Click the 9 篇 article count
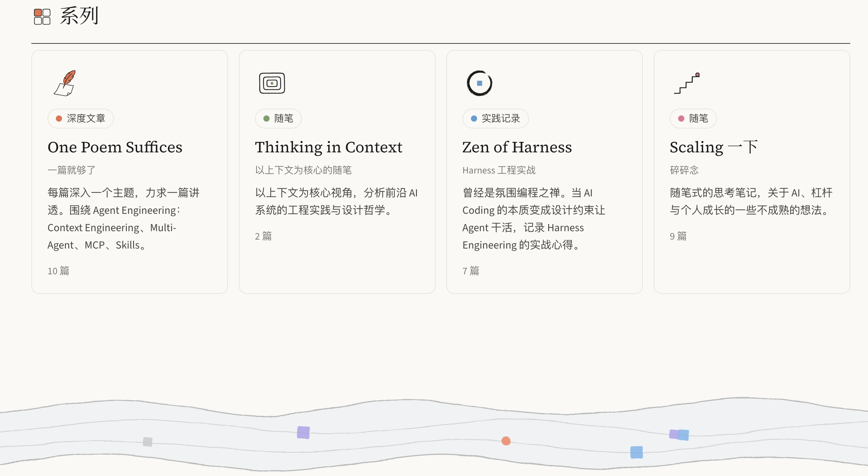The width and height of the screenshot is (868, 476). [x=678, y=236]
